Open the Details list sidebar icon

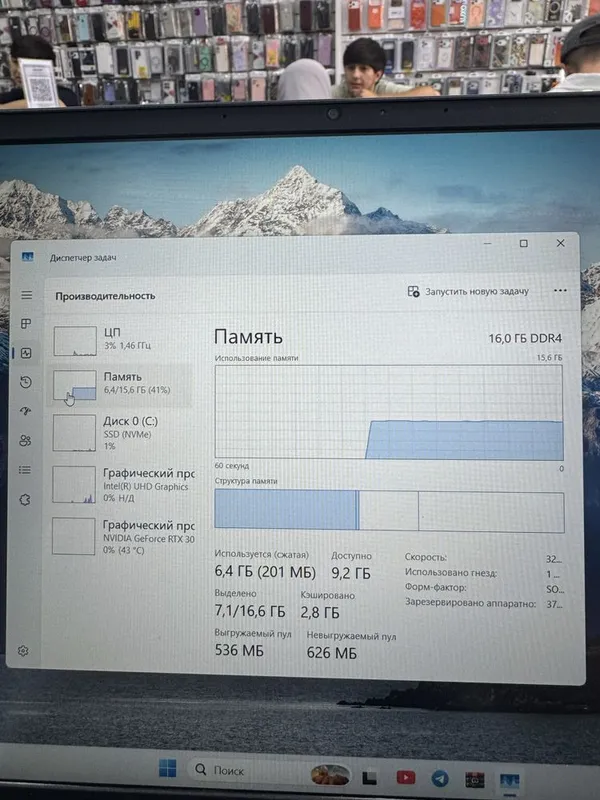click(24, 469)
